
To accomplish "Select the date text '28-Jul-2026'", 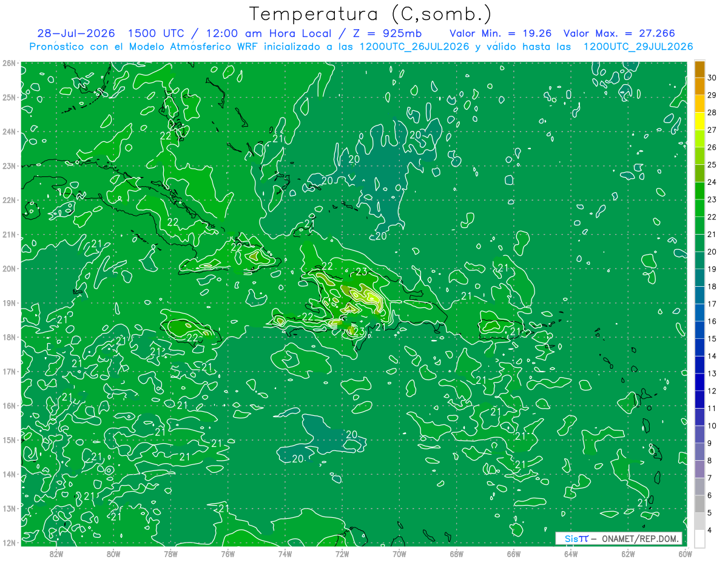I will point(77,33).
